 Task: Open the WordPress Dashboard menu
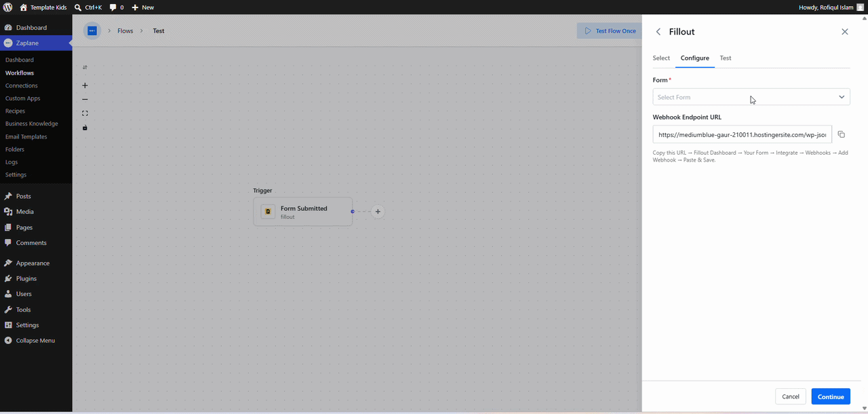[x=36, y=28]
